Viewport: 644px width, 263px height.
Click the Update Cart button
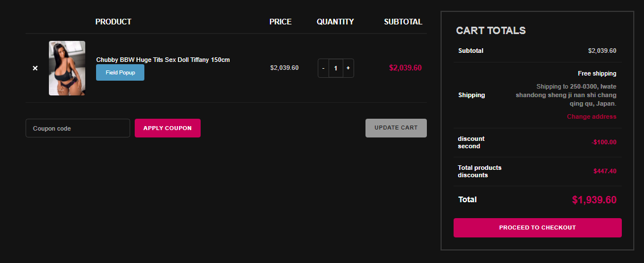click(396, 128)
